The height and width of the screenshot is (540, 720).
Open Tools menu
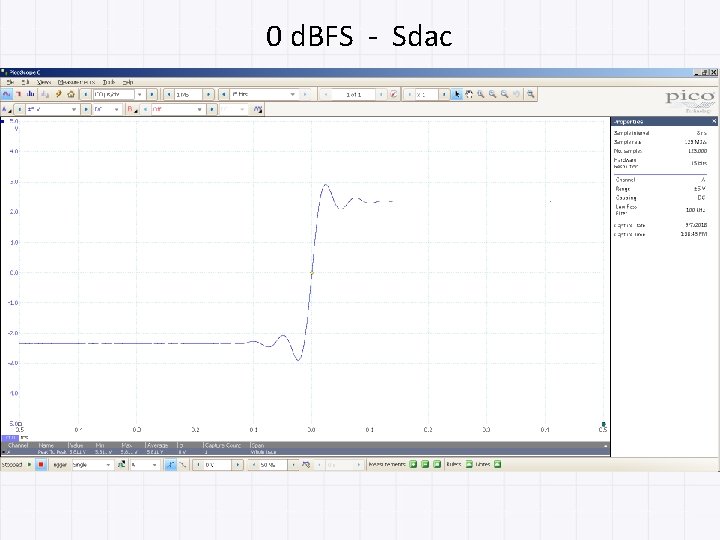[x=109, y=82]
